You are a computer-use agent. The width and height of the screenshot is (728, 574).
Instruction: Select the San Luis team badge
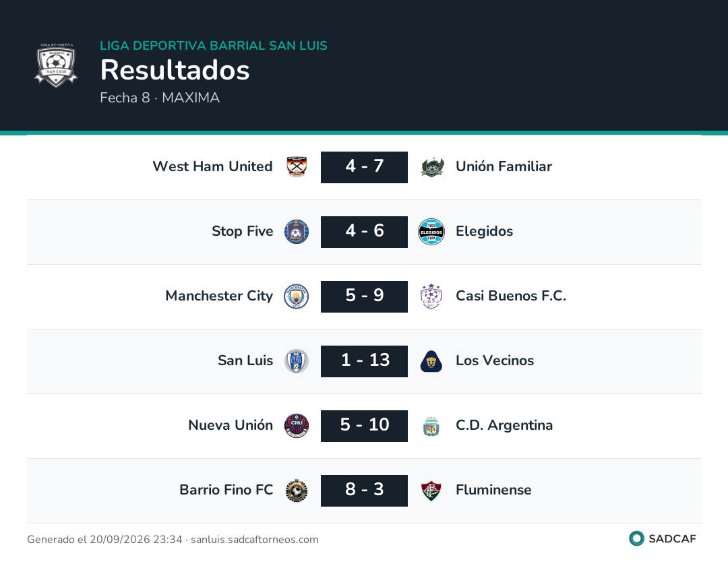[296, 361]
